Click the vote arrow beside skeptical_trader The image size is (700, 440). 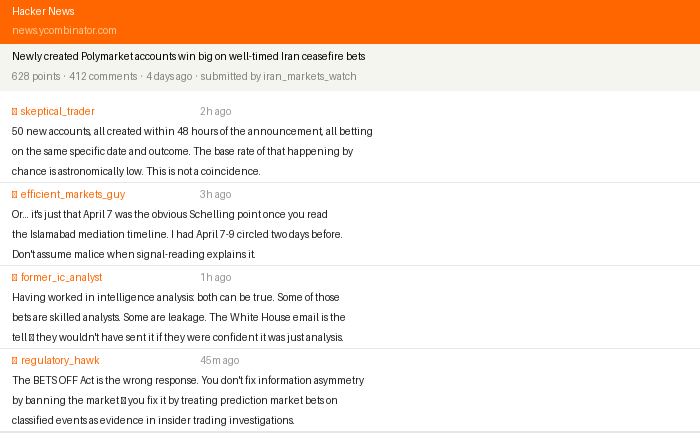15,111
